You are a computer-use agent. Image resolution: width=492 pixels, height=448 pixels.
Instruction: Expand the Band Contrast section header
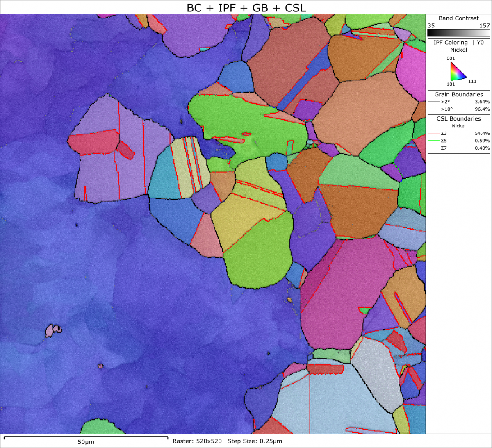click(x=458, y=18)
